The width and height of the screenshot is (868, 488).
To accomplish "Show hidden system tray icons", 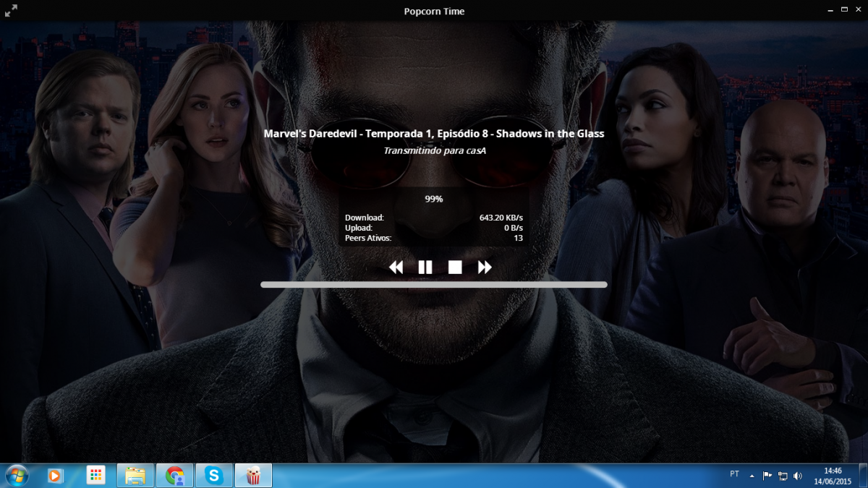I will [x=752, y=476].
